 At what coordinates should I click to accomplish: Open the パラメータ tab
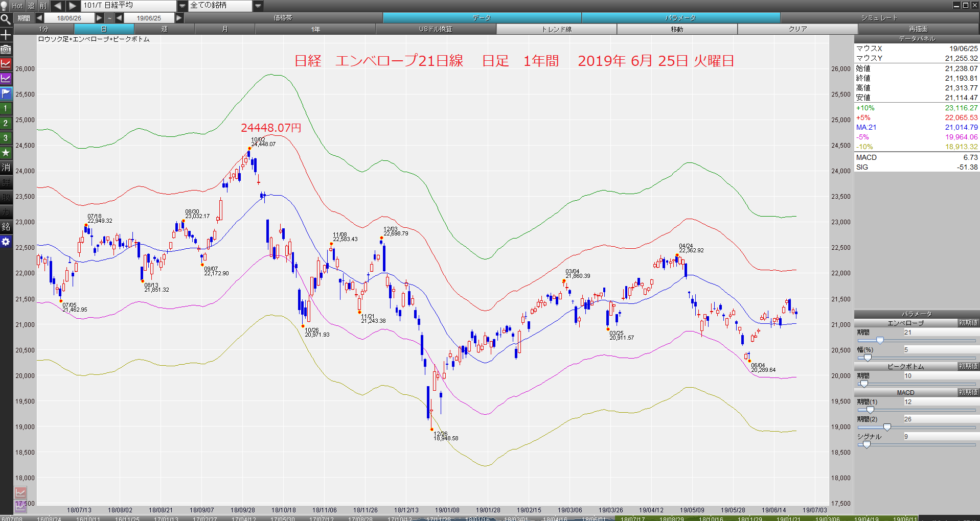[x=680, y=18]
